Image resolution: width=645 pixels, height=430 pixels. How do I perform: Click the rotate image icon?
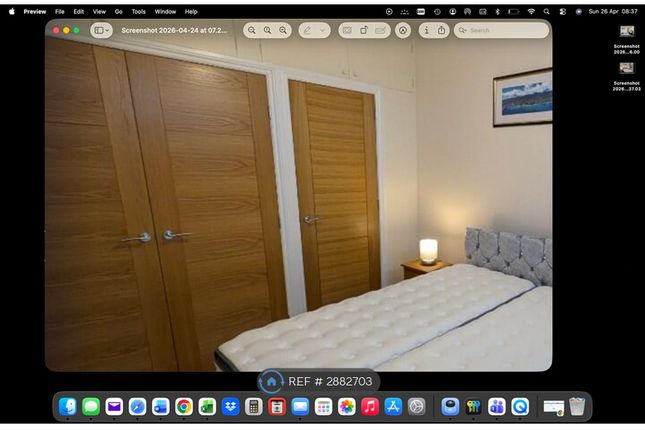click(364, 30)
